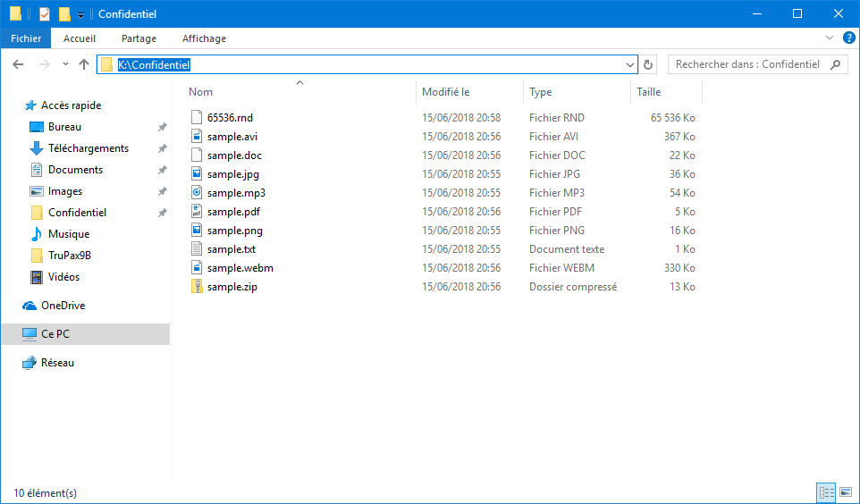Click the 65 536 Ko size cell
Image resolution: width=860 pixels, height=504 pixels.
coord(673,117)
